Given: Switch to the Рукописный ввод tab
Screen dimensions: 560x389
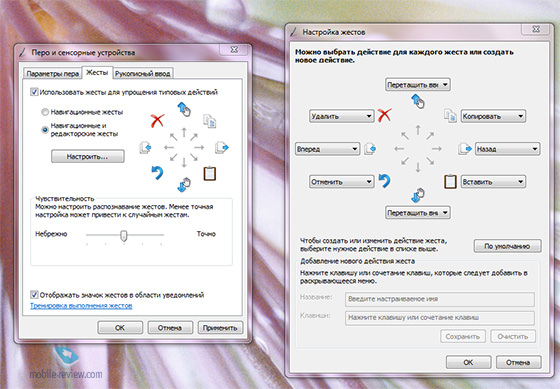Looking at the screenshot, I should tap(143, 74).
